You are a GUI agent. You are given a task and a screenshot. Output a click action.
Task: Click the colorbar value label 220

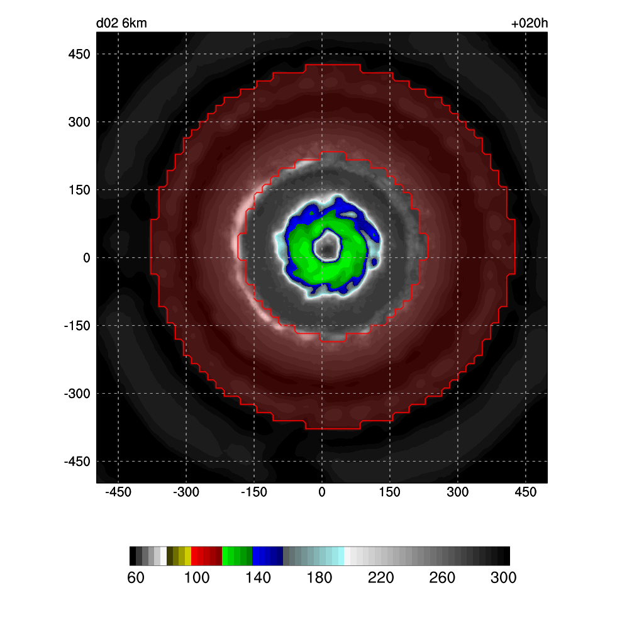coord(380,578)
